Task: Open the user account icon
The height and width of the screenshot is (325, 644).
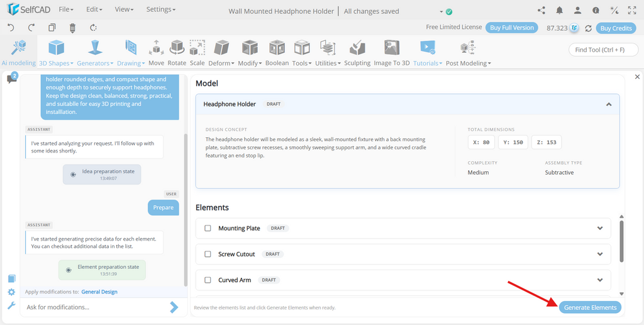Action: tap(577, 11)
